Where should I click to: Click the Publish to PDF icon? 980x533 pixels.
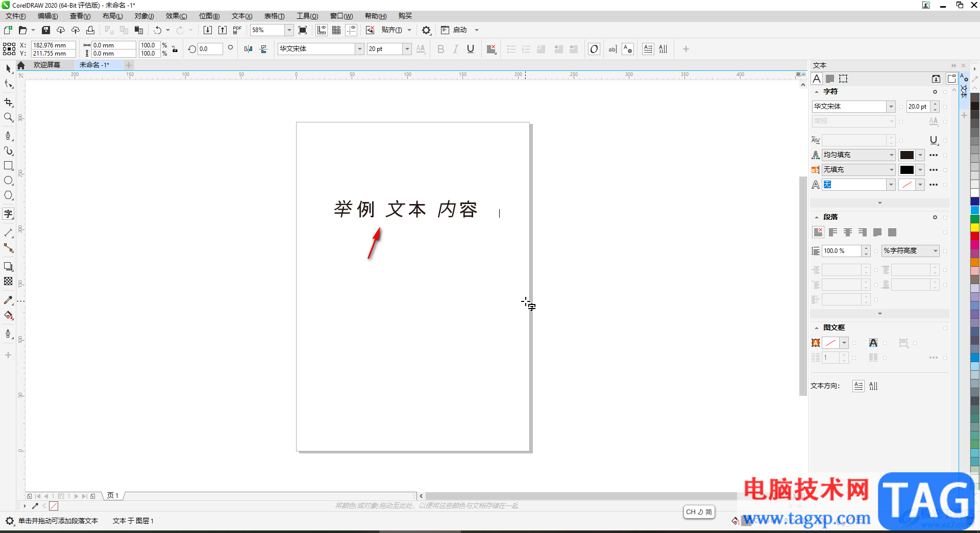(237, 30)
